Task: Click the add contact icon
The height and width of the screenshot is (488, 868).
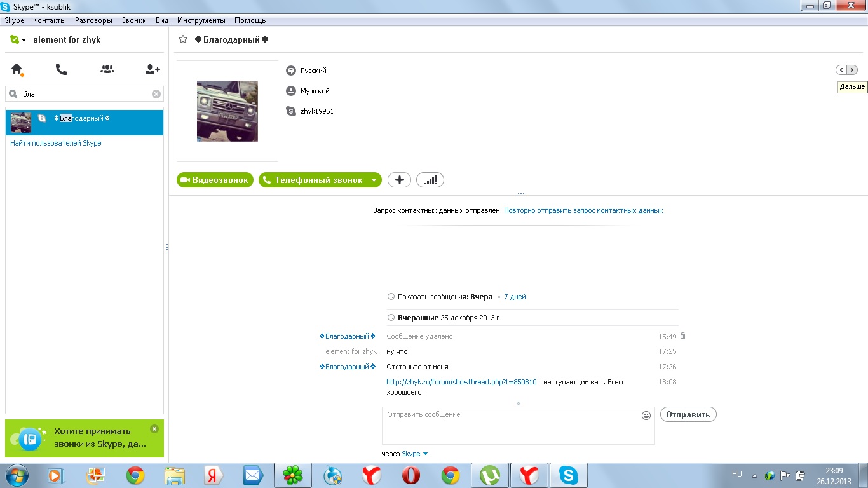Action: click(153, 69)
